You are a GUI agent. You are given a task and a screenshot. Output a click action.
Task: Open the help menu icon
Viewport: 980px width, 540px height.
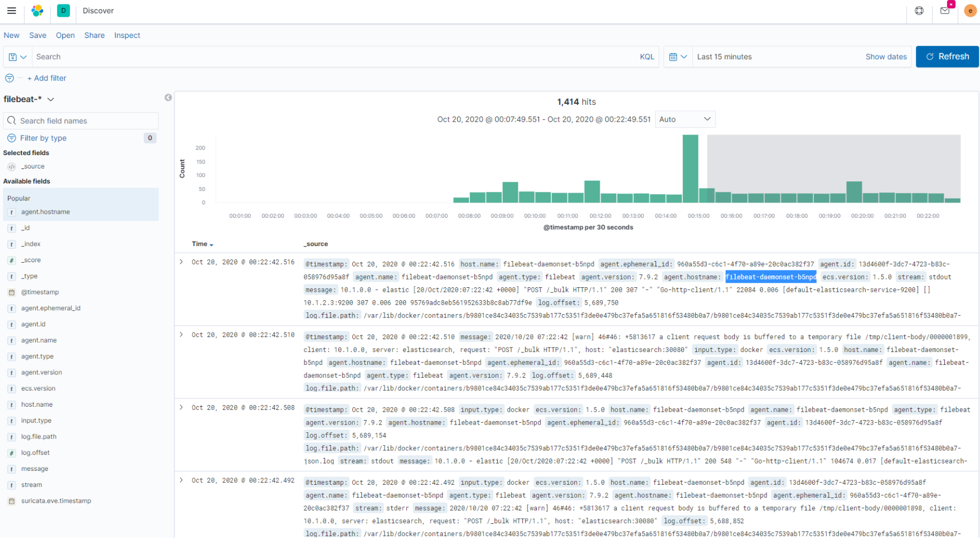click(919, 11)
